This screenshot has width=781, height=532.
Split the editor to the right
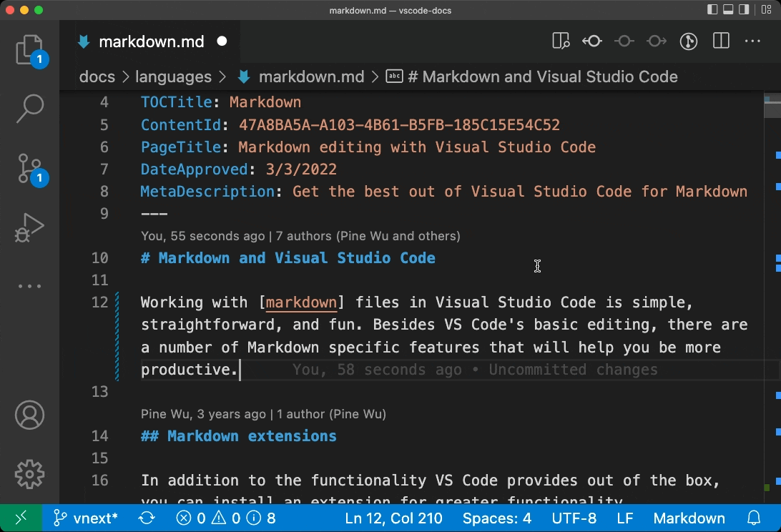pos(721,41)
